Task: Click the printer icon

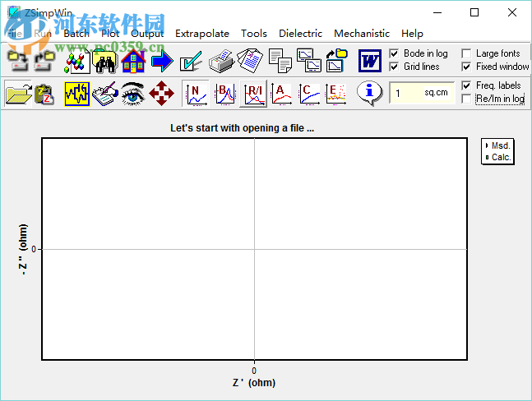Action: point(221,61)
